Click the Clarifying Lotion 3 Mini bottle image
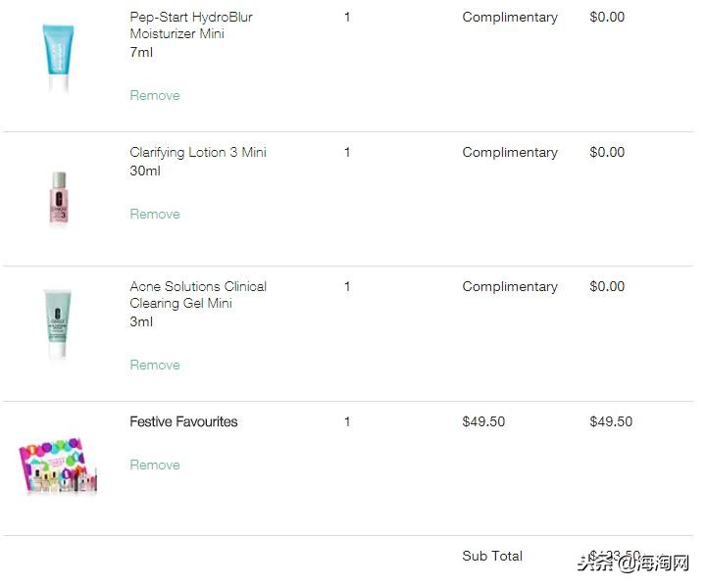Image resolution: width=706 pixels, height=588 pixels. 59,199
